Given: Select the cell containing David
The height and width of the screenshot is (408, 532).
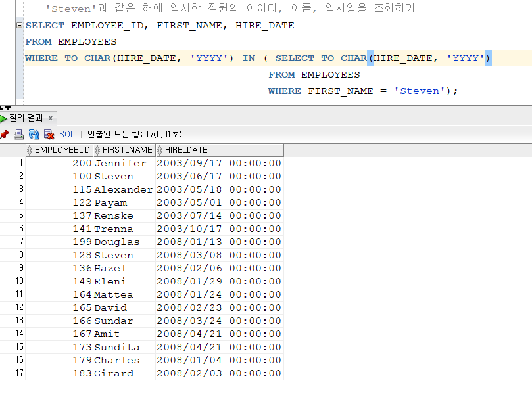Looking at the screenshot, I should (x=124, y=307).
